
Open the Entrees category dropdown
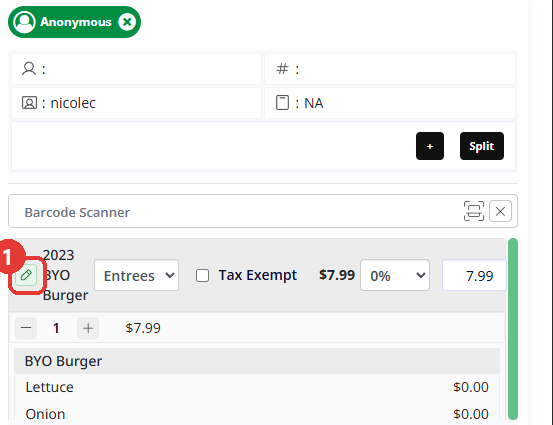click(136, 275)
